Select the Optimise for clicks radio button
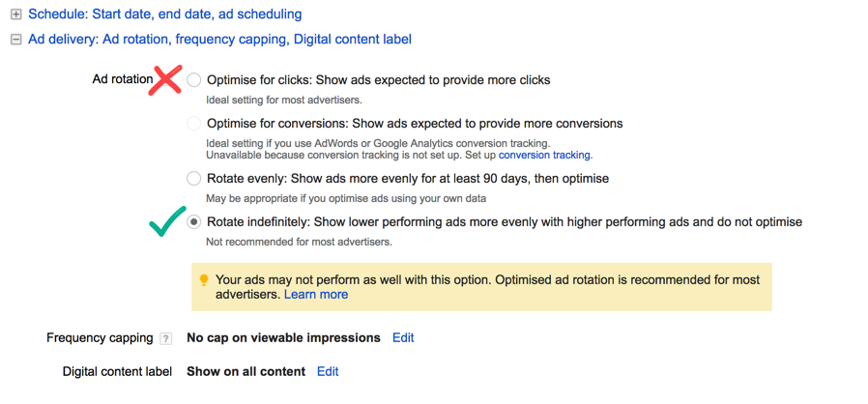 195,80
